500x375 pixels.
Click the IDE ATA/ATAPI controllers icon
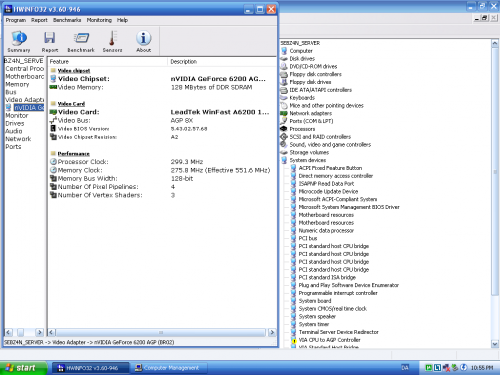pyautogui.click(x=284, y=90)
